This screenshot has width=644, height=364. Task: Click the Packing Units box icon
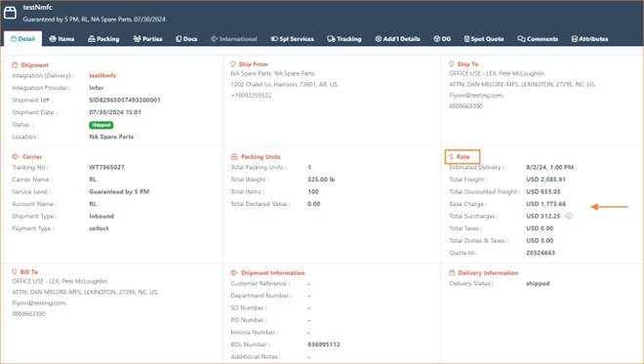(x=234, y=156)
